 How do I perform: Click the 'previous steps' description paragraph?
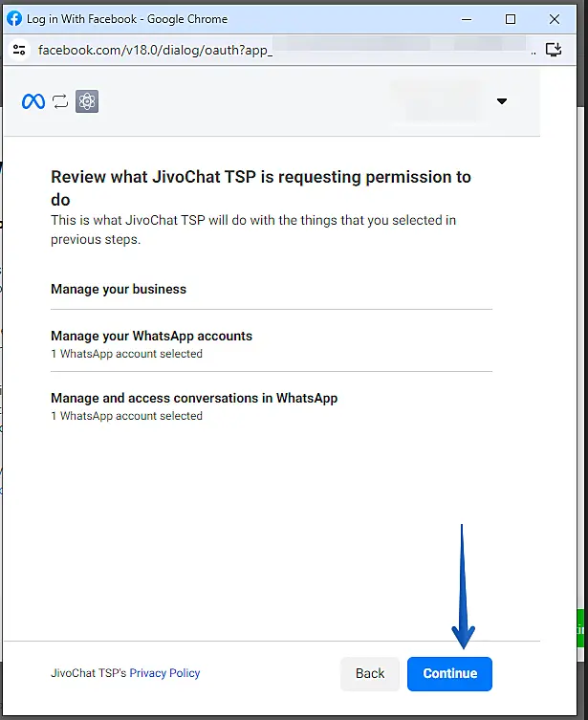tap(253, 229)
